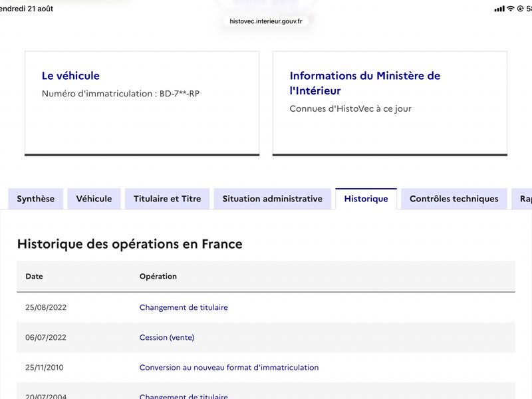Viewport: 532px width, 399px height.
Task: Open the Contrôles techniques tab
Action: click(454, 199)
